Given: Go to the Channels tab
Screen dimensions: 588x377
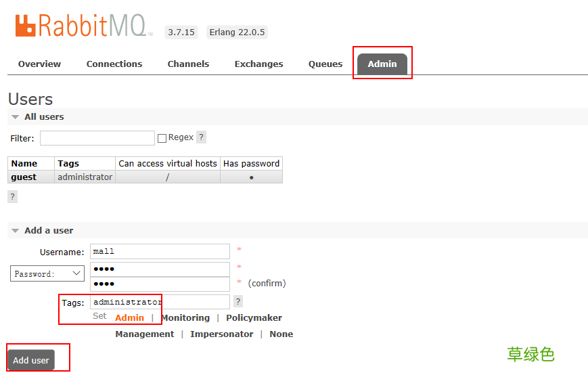Looking at the screenshot, I should coord(188,64).
